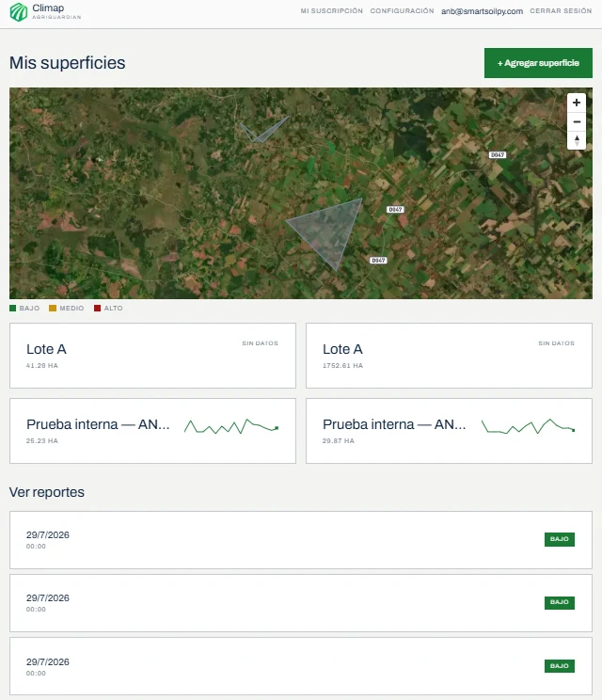Open Prueba interna 25.23 HA card
Image resolution: width=602 pixels, height=700 pixels.
(152, 431)
